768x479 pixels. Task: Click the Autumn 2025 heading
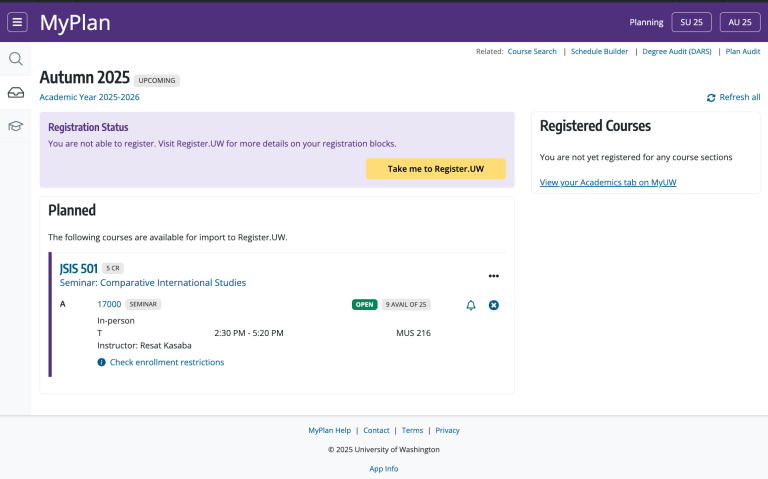pyautogui.click(x=84, y=77)
